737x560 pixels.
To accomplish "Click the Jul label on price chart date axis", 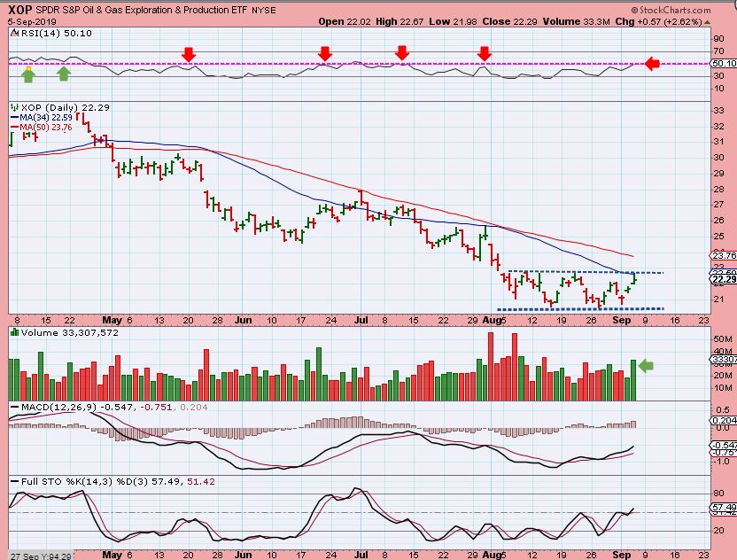I will tap(361, 320).
